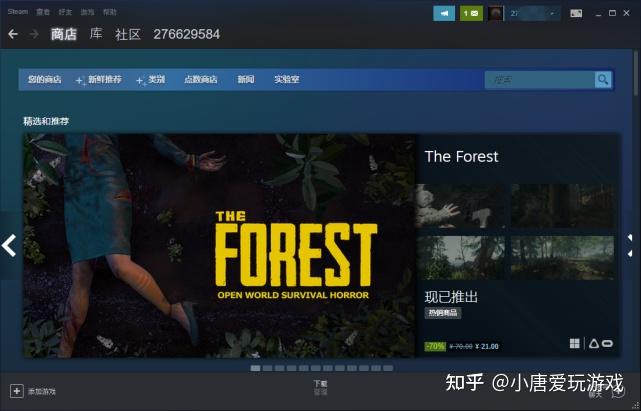Click the 现已推出 text
This screenshot has height=411, width=641.
coord(451,297)
